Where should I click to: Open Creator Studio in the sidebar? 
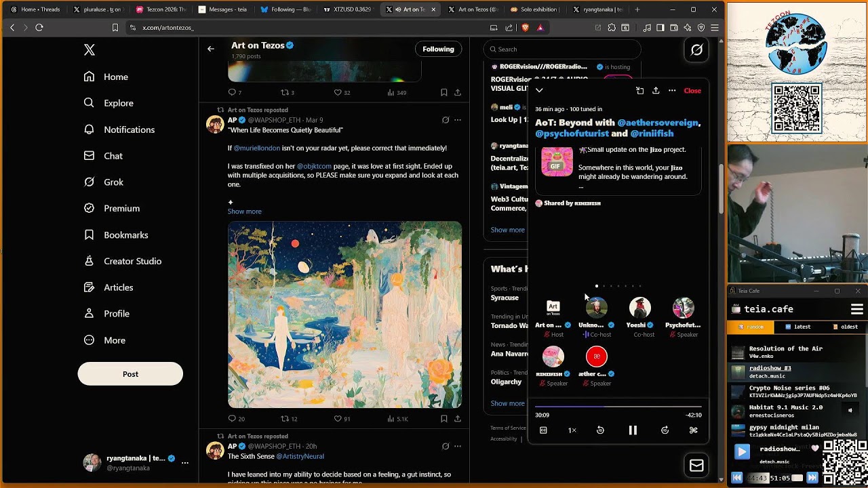(123, 261)
